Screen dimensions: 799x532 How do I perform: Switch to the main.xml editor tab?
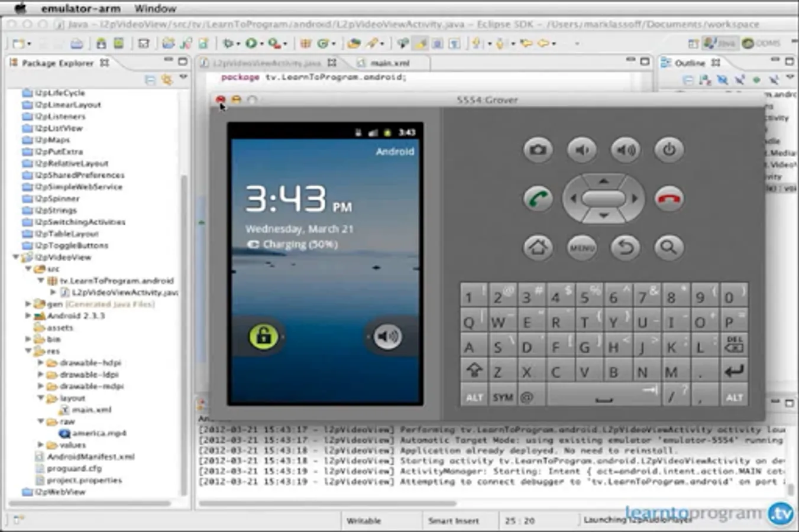(390, 63)
